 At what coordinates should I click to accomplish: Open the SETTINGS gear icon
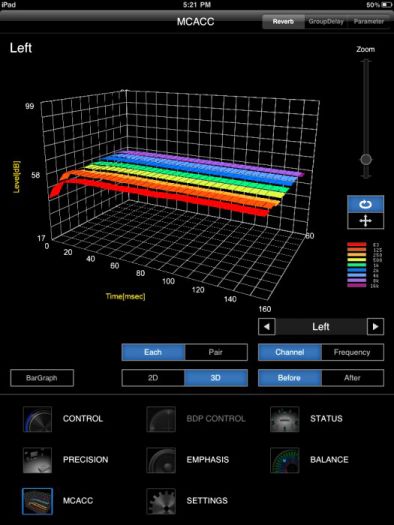point(161,501)
